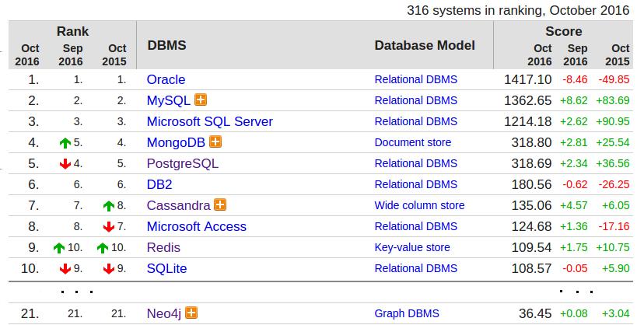Open the Microsoft Access link
This screenshot has width=644, height=325.
[x=196, y=226]
